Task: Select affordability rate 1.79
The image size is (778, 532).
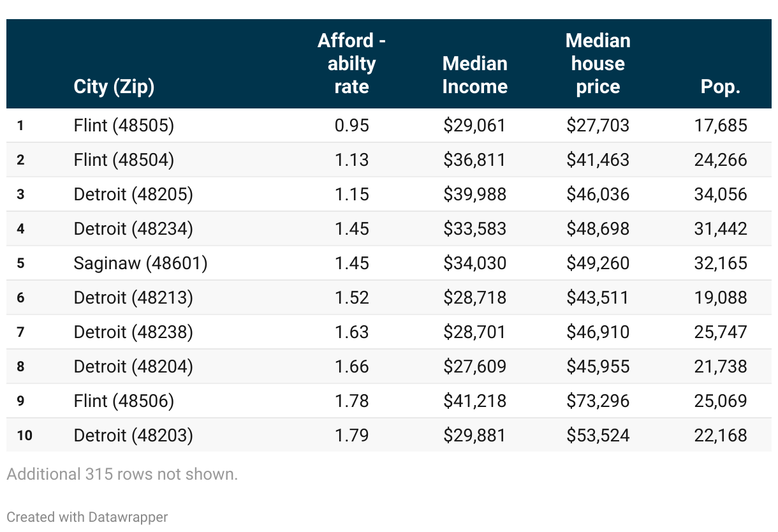Action: pyautogui.click(x=351, y=435)
